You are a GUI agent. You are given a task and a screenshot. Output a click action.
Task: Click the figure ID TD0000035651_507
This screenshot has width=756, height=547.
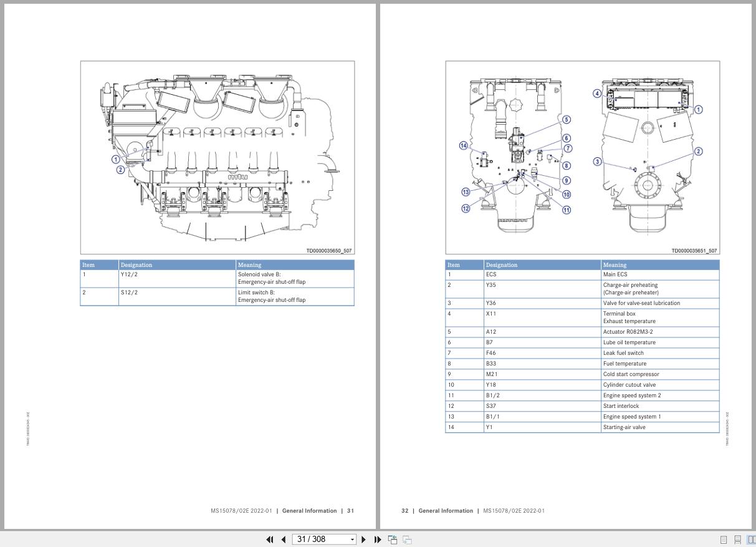coord(694,251)
